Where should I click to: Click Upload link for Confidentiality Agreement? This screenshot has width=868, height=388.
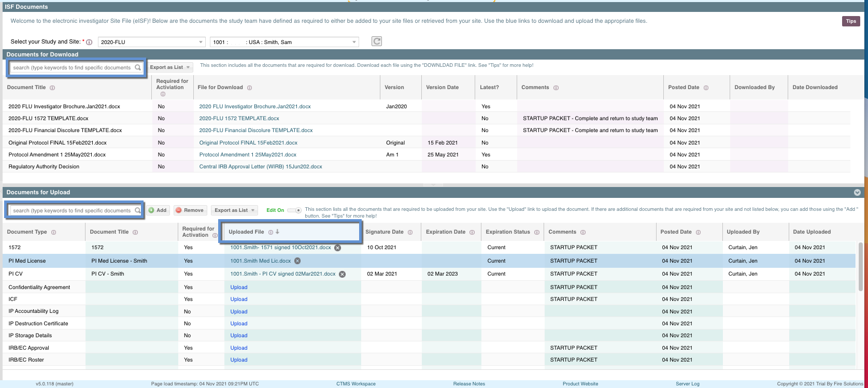[239, 287]
